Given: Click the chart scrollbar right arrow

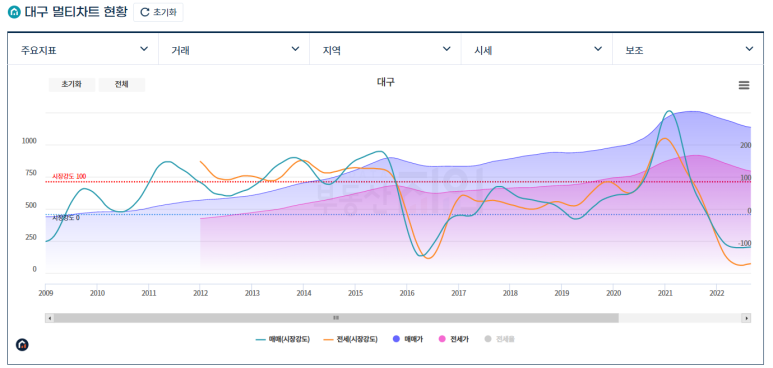Looking at the screenshot, I should click(747, 318).
